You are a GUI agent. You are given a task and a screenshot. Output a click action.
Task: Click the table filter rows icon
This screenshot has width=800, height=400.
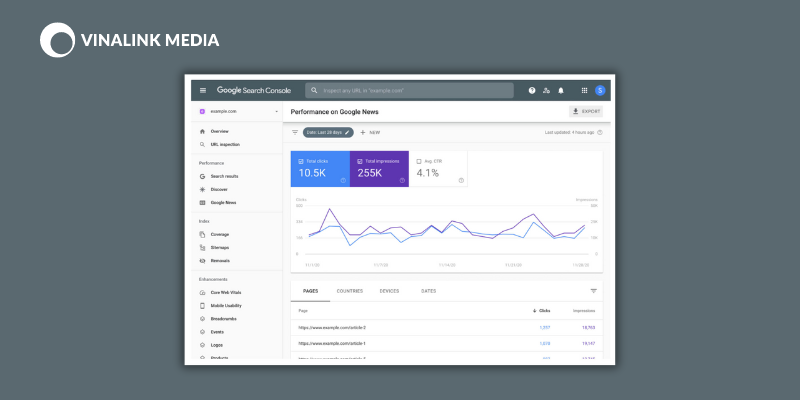pos(593,291)
